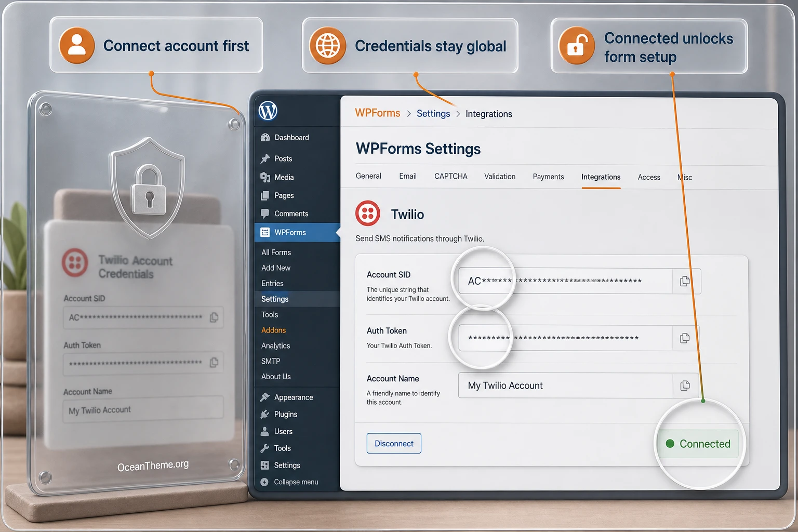Switch to the General tab
Image resolution: width=798 pixels, height=532 pixels.
(x=368, y=176)
